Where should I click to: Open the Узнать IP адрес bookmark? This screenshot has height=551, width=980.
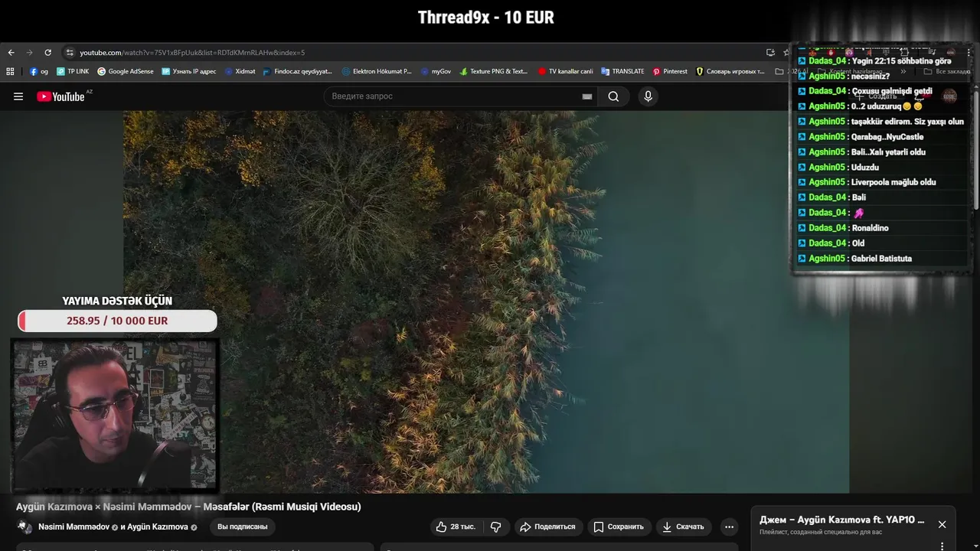point(188,71)
